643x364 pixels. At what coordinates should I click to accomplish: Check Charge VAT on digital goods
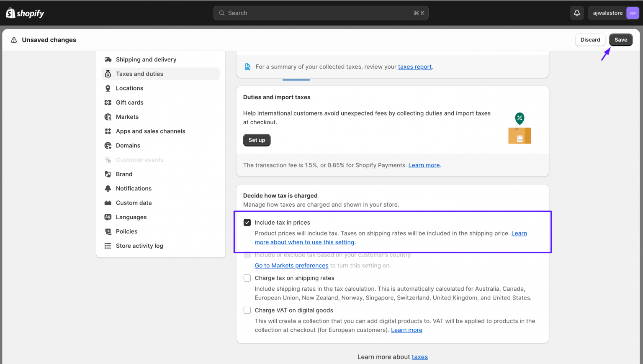tap(247, 310)
